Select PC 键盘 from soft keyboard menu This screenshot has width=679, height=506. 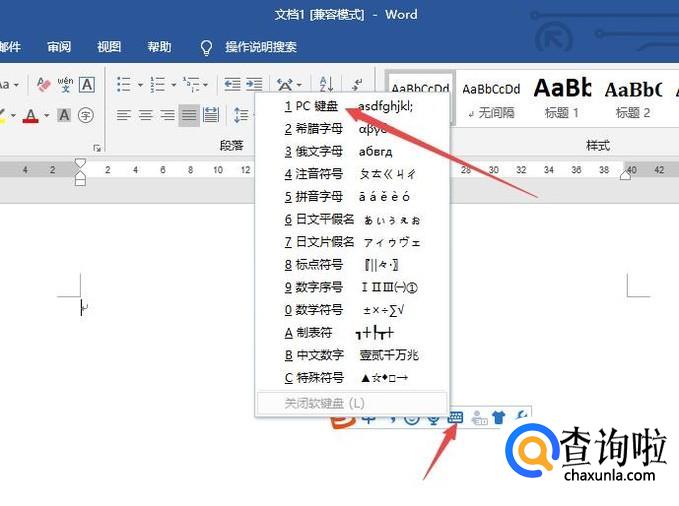point(311,106)
